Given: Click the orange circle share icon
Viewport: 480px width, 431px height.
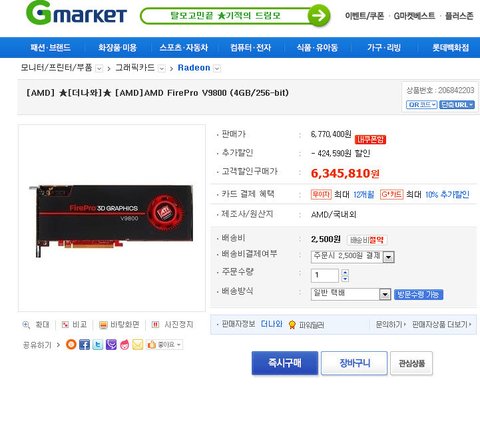Looking at the screenshot, I should (71, 344).
